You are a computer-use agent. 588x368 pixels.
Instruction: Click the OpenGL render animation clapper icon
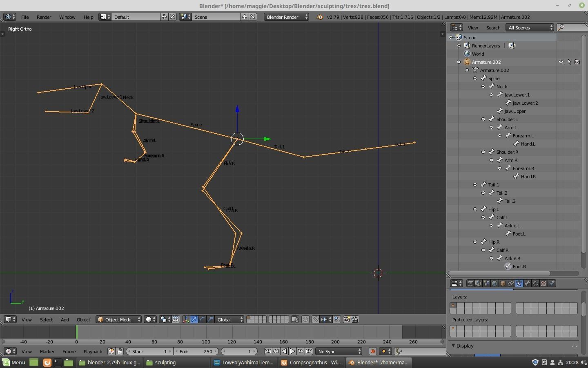(x=355, y=319)
